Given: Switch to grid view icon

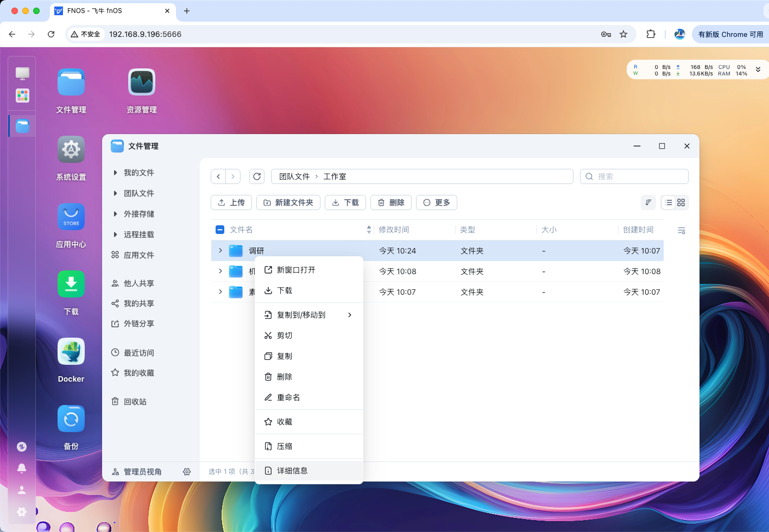Looking at the screenshot, I should coord(681,202).
